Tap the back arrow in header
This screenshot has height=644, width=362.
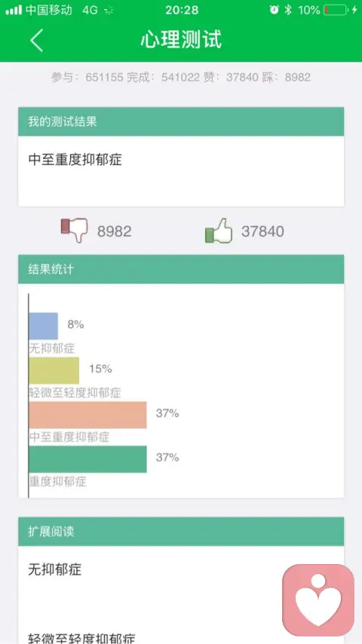pyautogui.click(x=36, y=40)
